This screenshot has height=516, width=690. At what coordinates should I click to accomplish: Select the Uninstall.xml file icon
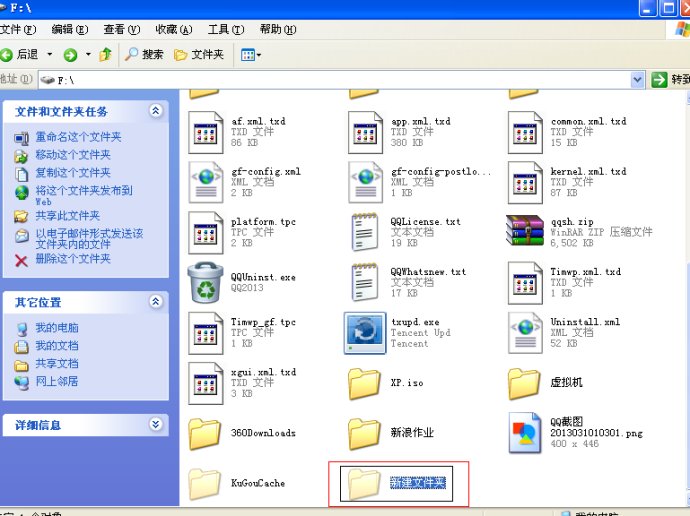[x=525, y=333]
